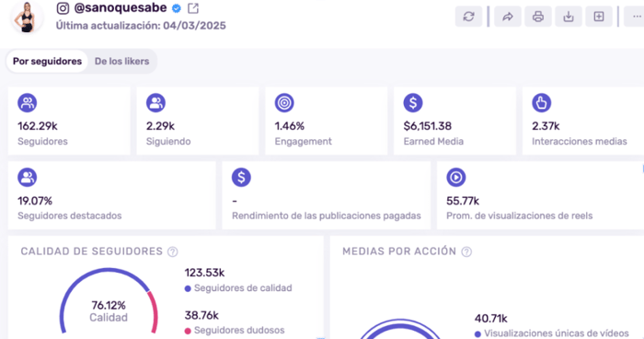Show help for Calidad de Seguidores
644x339 pixels.
(173, 251)
